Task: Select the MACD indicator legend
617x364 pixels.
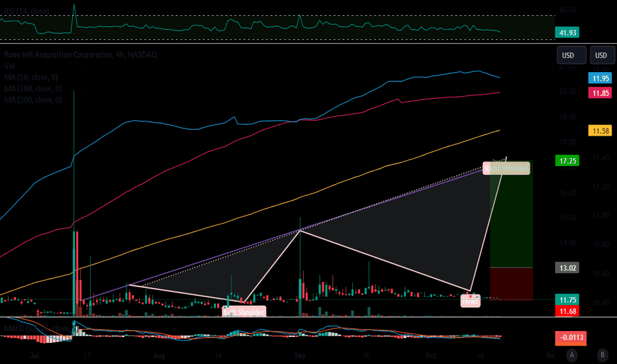Action: click(x=36, y=328)
